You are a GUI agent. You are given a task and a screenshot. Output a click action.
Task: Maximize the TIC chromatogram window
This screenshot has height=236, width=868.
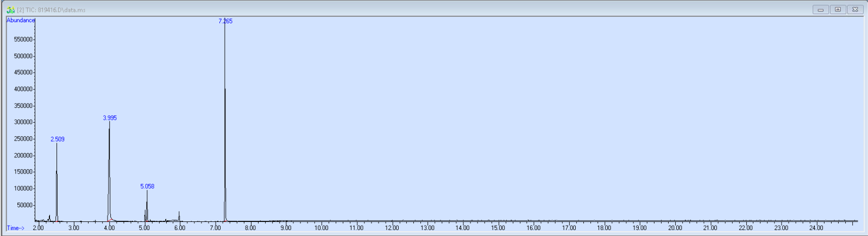click(x=838, y=9)
